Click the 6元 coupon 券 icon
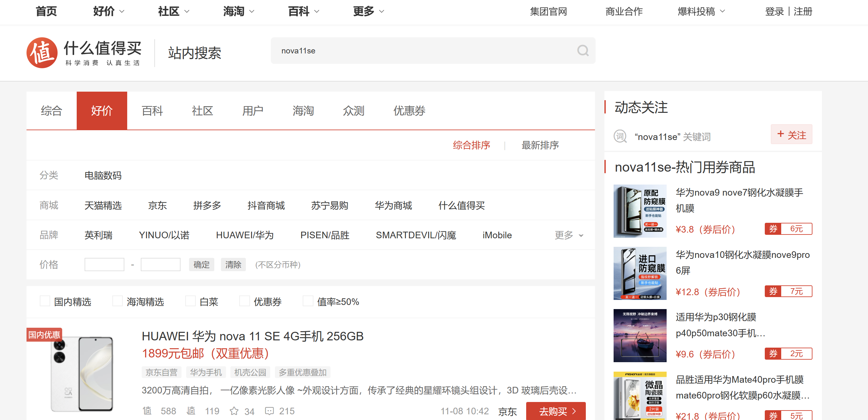The width and height of the screenshot is (868, 420). point(774,229)
